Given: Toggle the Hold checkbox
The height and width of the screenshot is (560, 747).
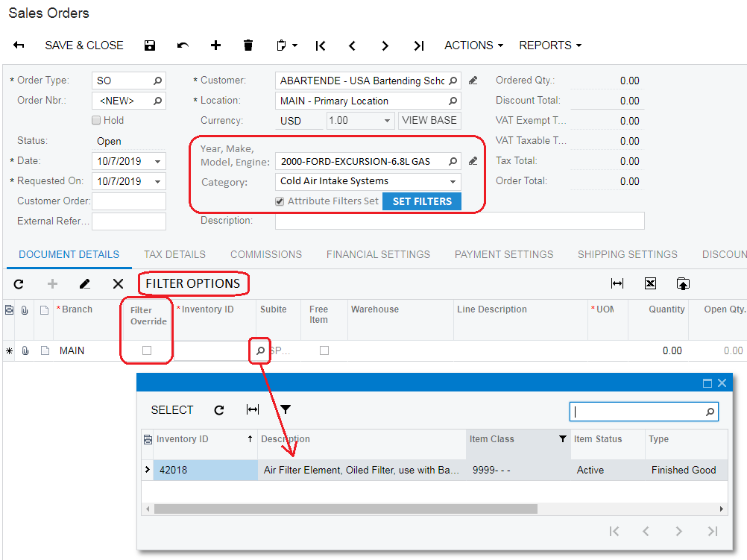Looking at the screenshot, I should pos(96,120).
